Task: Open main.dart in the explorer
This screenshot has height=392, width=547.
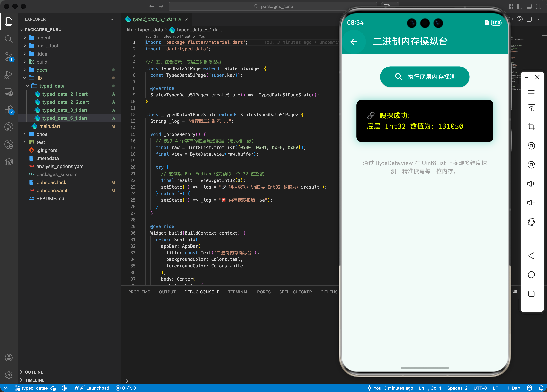Action: point(50,126)
